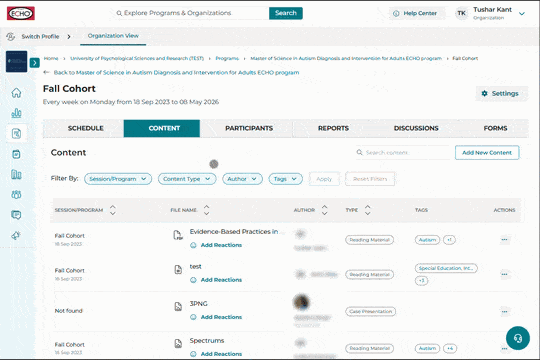Open actions menu for test row
Image resolution: width=540 pixels, height=360 pixels.
click(504, 274)
